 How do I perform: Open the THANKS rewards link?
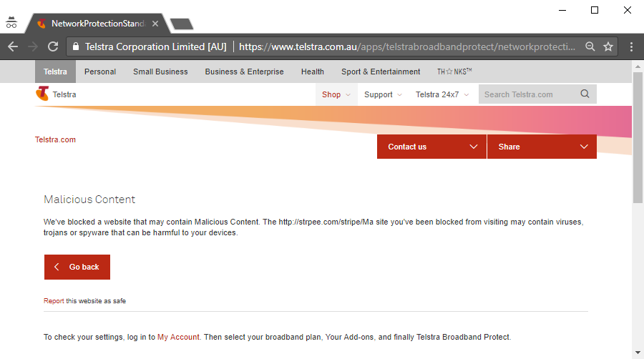[x=454, y=72]
